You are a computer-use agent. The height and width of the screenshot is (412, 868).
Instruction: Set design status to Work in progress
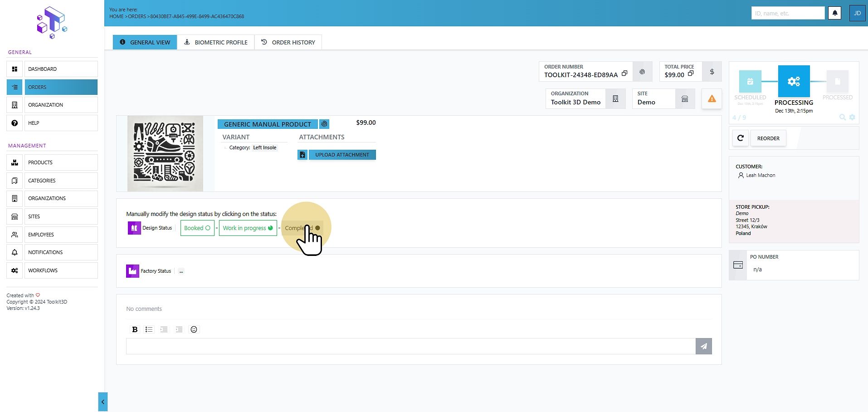248,228
